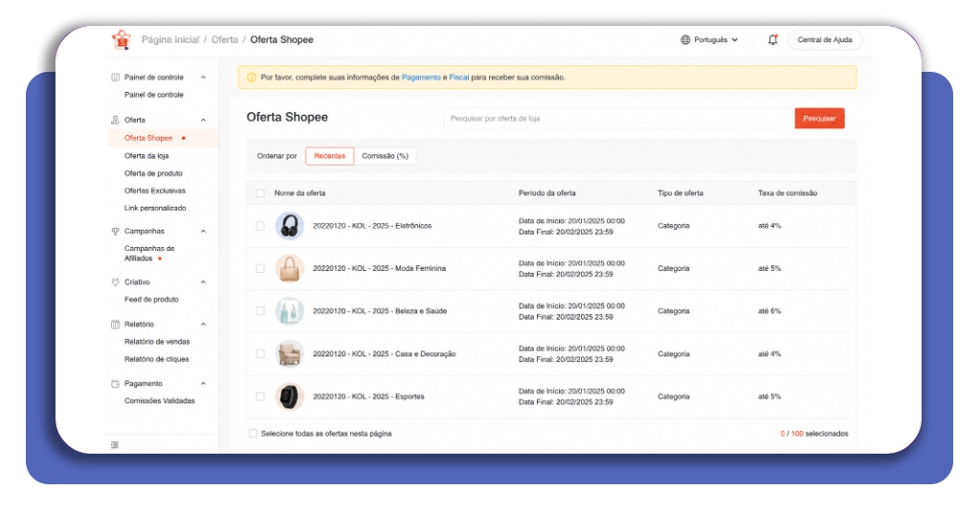Open Campanhas de Afiliados menu item
Image resolution: width=980 pixels, height=513 pixels.
(x=149, y=253)
